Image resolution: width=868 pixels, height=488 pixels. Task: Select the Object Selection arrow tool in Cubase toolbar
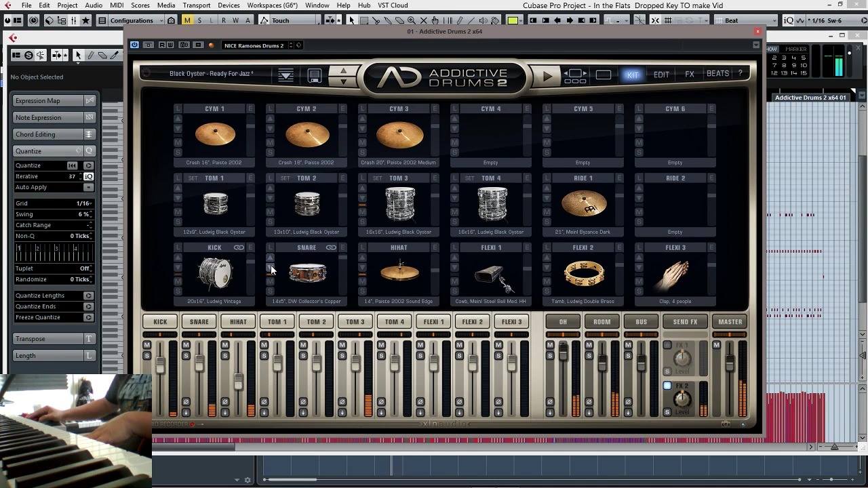click(351, 20)
